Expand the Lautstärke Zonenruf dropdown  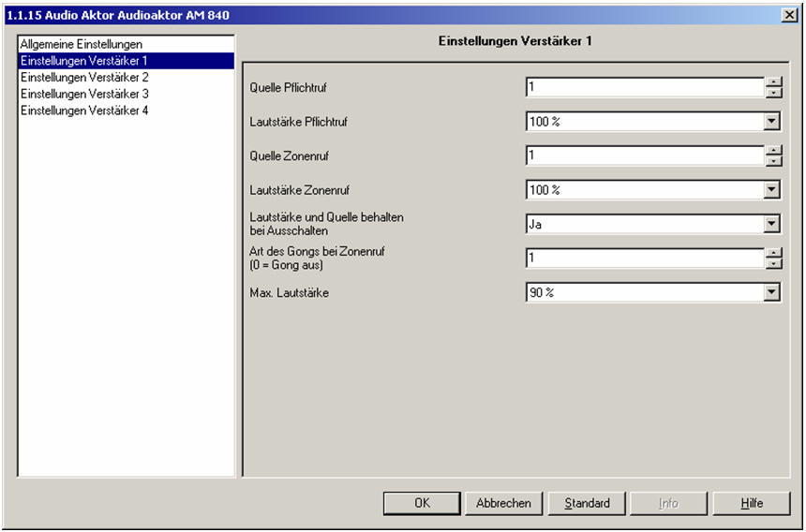pos(772,190)
